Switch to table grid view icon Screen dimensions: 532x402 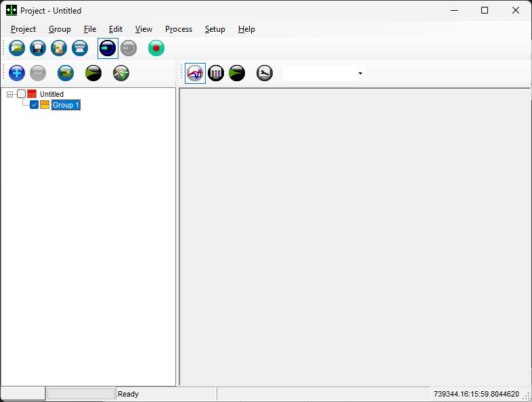[216, 73]
